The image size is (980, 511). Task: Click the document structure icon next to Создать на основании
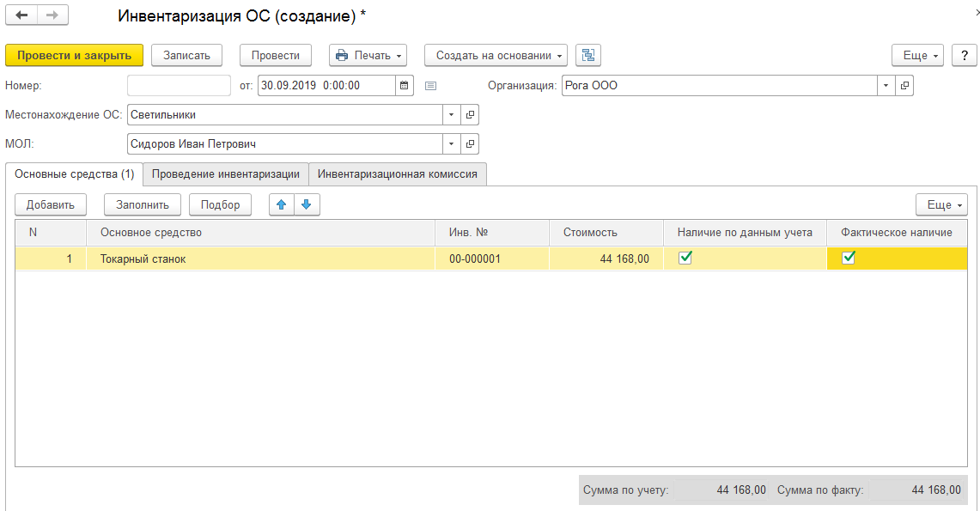coord(588,55)
